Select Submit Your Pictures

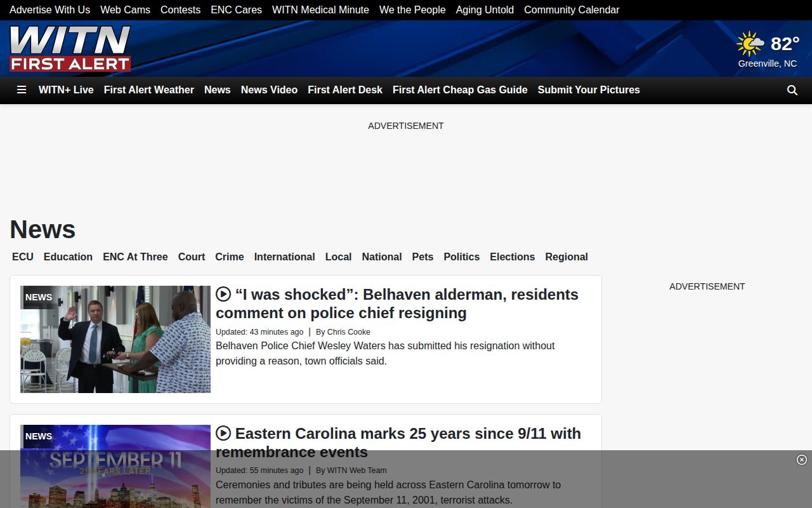[589, 90]
